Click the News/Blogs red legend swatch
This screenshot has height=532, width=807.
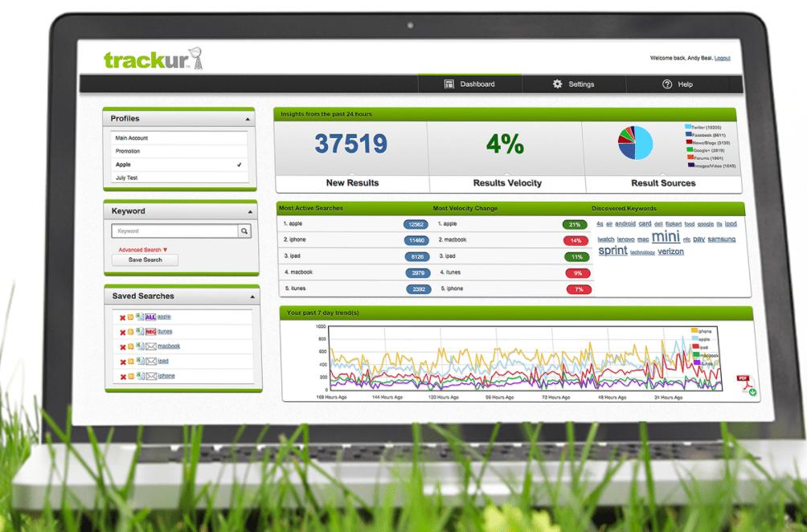point(689,142)
